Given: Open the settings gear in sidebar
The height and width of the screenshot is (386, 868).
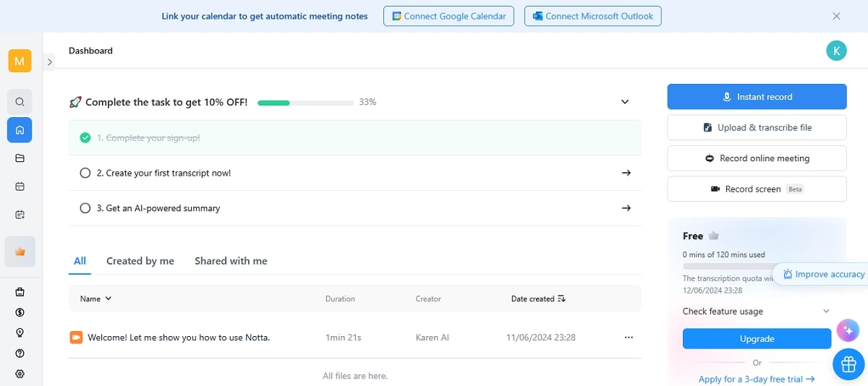Looking at the screenshot, I should [x=20, y=374].
